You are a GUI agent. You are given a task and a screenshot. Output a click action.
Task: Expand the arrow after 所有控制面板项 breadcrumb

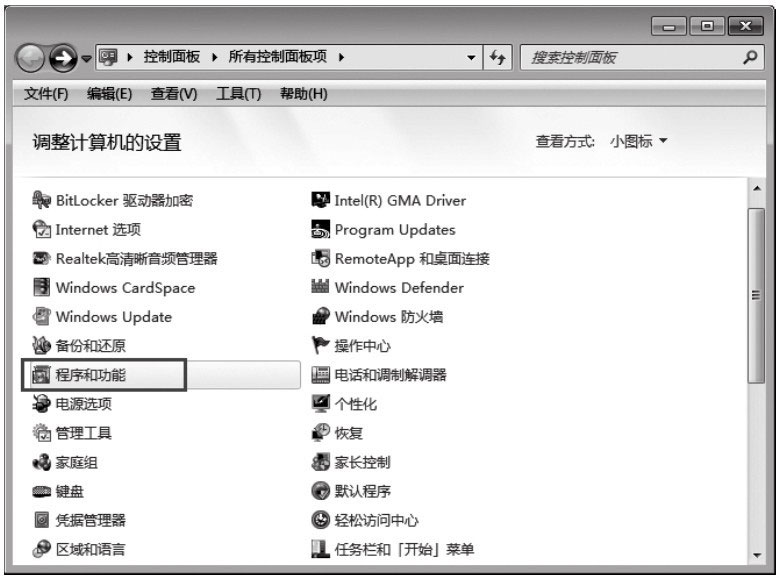pos(342,58)
